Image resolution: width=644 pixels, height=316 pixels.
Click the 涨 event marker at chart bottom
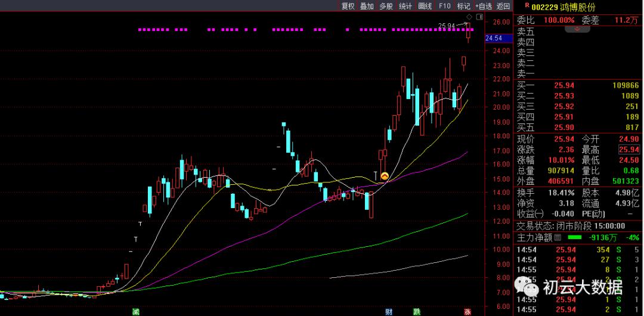tap(467, 312)
